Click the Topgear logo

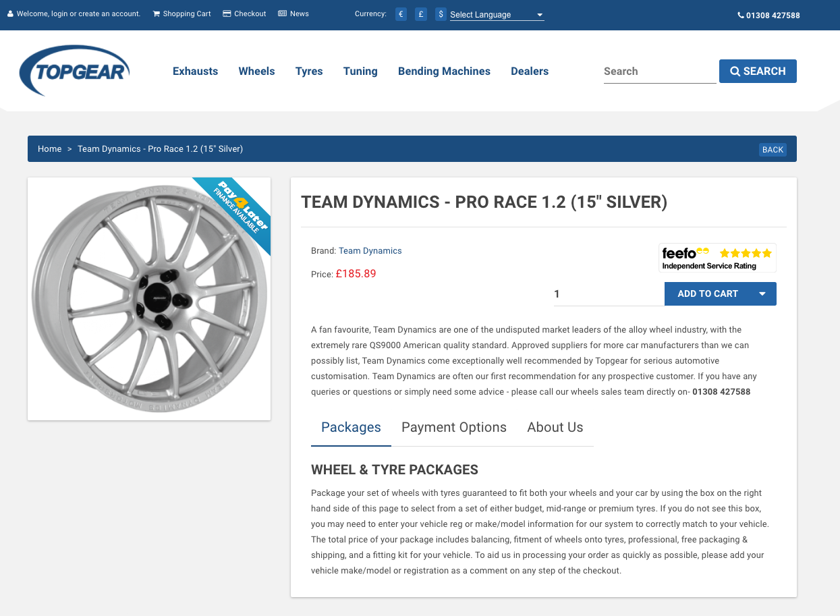pyautogui.click(x=74, y=71)
